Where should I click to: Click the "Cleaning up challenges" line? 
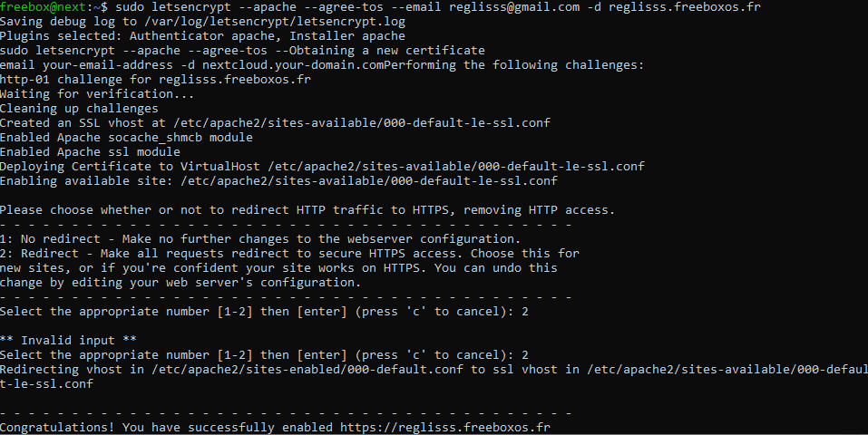(79, 109)
